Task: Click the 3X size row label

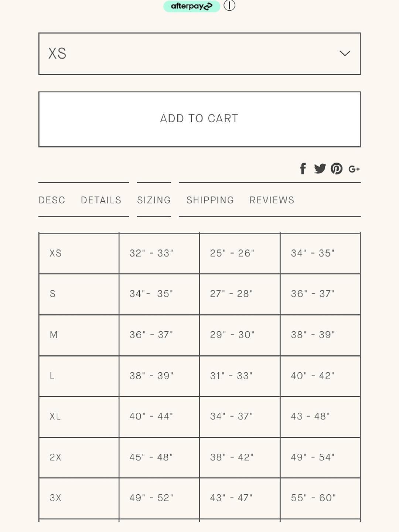Action: pyautogui.click(x=79, y=498)
